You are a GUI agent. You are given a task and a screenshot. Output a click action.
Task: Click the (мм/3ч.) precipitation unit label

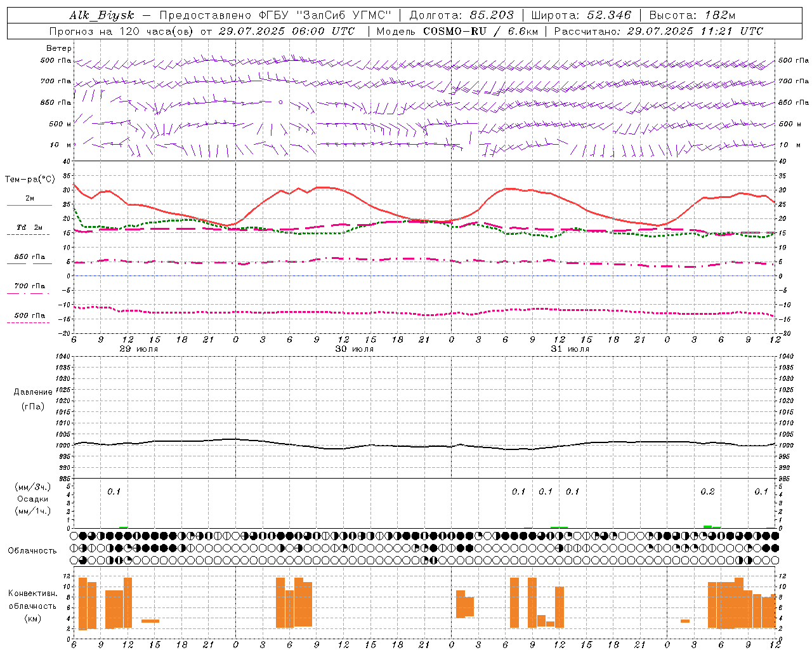click(x=33, y=487)
